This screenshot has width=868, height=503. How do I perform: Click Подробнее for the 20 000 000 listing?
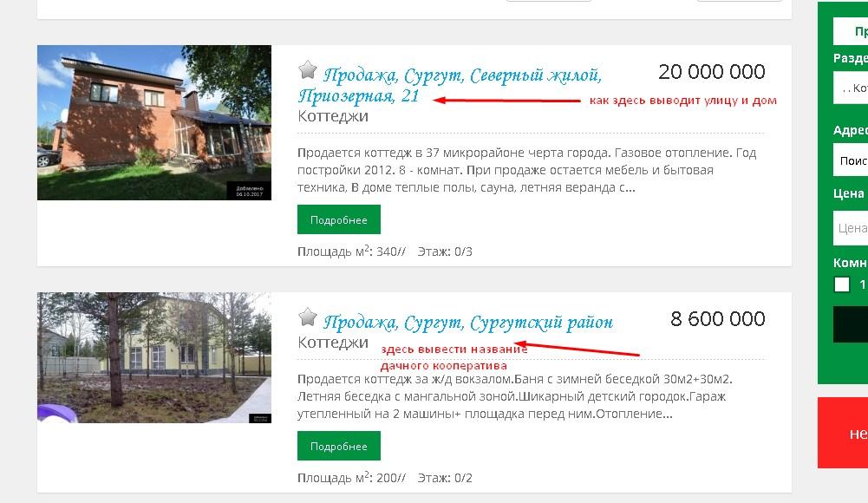pyautogui.click(x=339, y=219)
